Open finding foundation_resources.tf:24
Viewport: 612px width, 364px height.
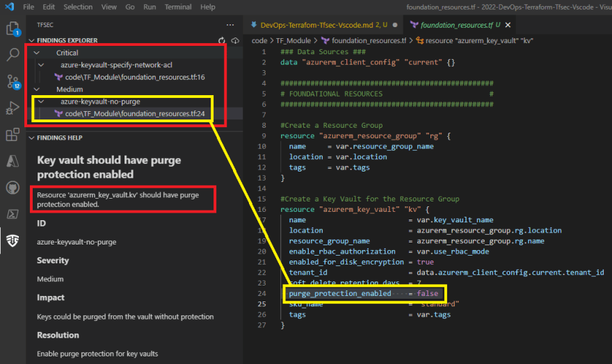(x=135, y=113)
